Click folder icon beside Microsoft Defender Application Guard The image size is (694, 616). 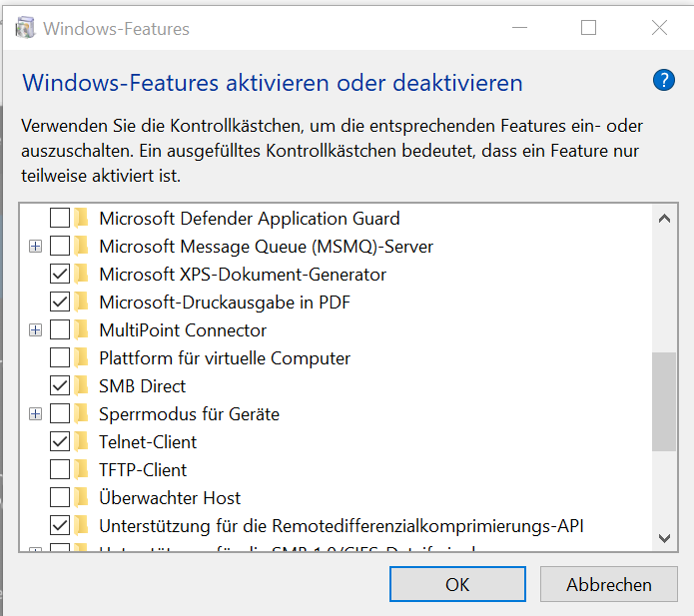click(82, 218)
